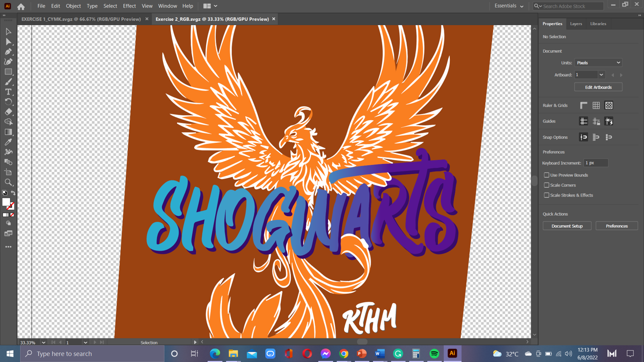Open the Window menu
The width and height of the screenshot is (644, 362).
click(x=168, y=6)
